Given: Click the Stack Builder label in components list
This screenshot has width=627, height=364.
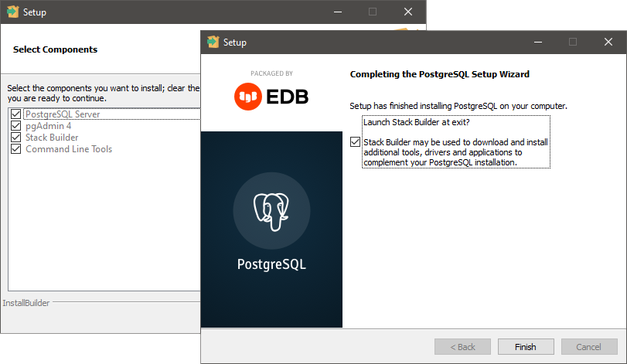Looking at the screenshot, I should tap(52, 138).
